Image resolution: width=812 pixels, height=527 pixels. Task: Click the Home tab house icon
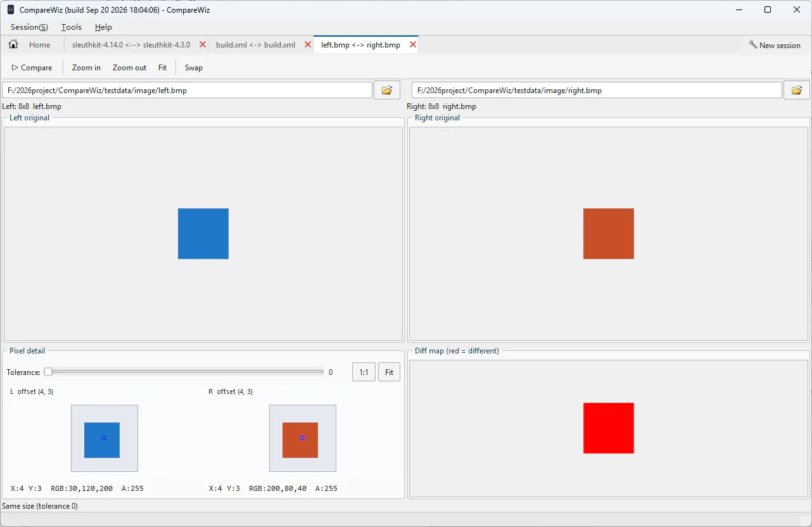tap(13, 44)
